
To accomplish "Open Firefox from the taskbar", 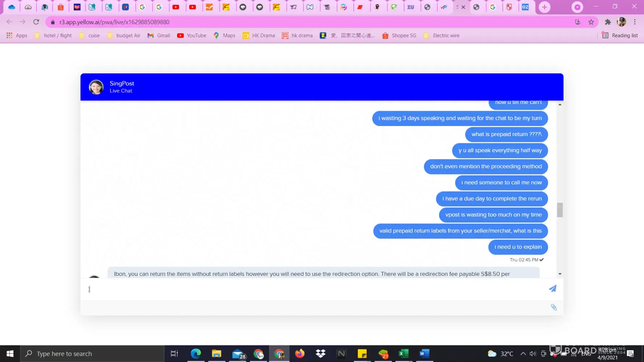I will 300,354.
